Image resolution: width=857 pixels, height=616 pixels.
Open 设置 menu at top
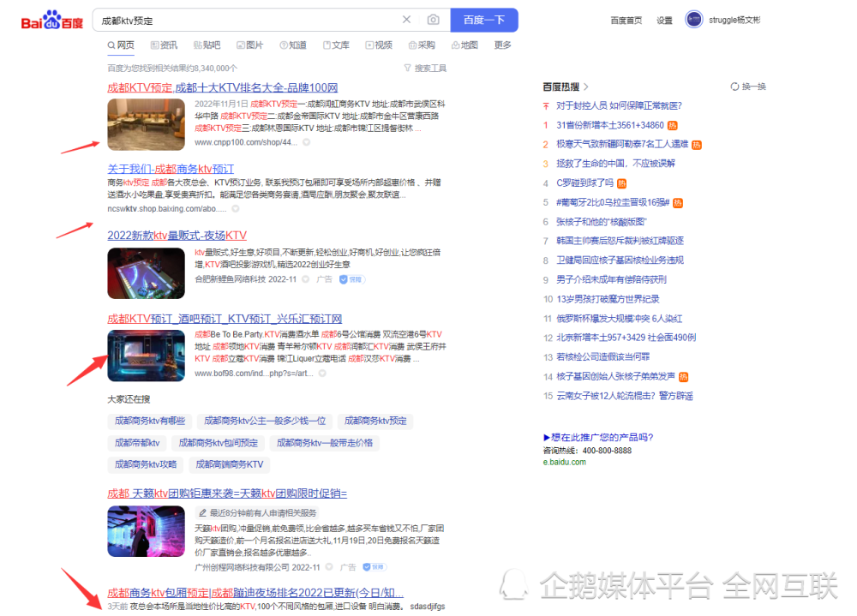665,21
